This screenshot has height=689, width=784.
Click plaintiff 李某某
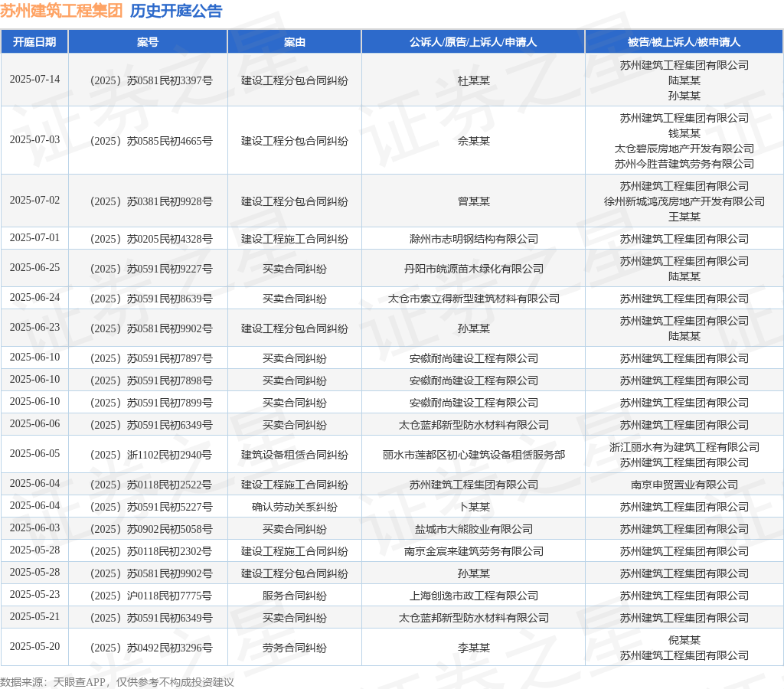click(x=473, y=648)
